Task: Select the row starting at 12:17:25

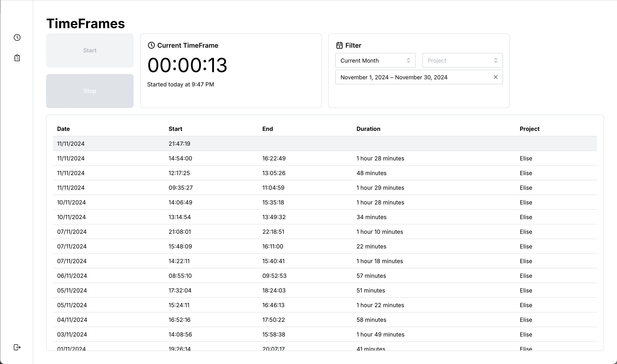Action: (x=179, y=173)
